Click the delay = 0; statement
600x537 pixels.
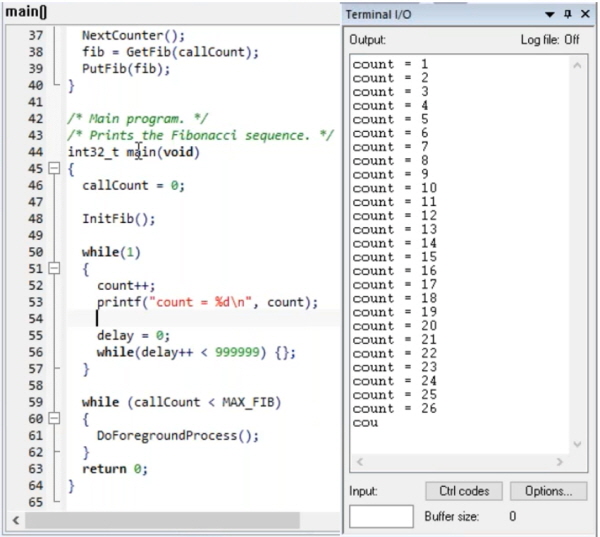[133, 336]
